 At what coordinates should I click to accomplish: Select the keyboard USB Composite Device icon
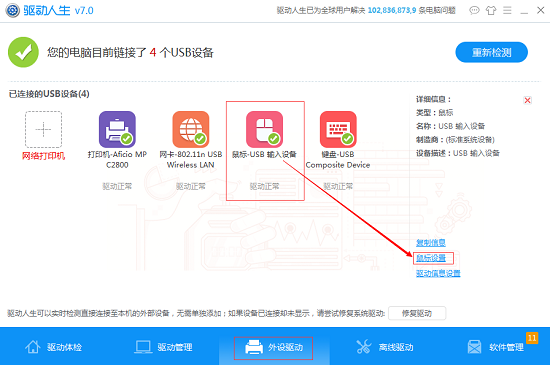338,129
